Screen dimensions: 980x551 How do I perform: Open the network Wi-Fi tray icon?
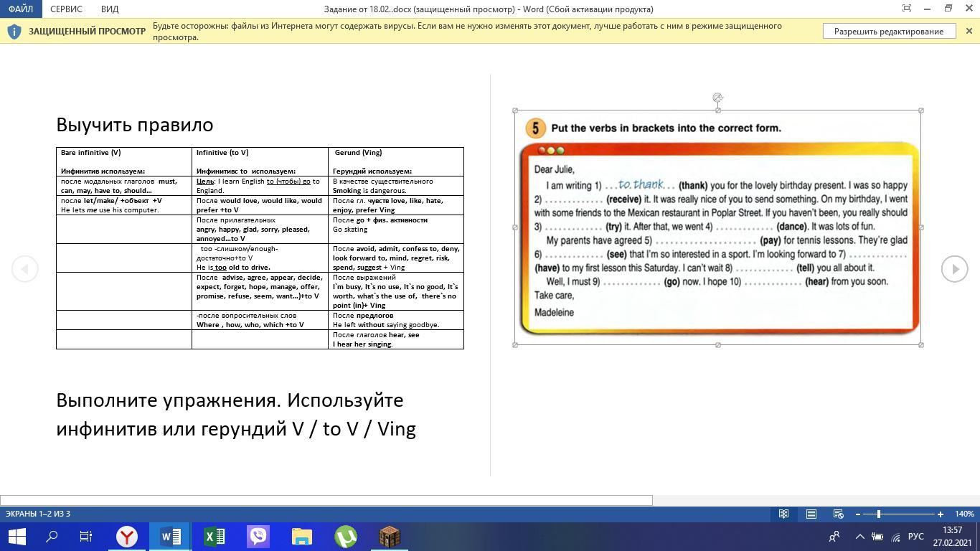click(895, 537)
